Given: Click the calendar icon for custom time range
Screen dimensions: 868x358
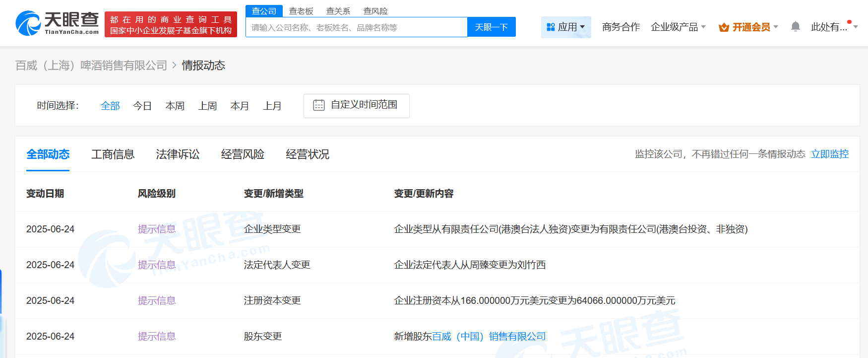Looking at the screenshot, I should 319,105.
